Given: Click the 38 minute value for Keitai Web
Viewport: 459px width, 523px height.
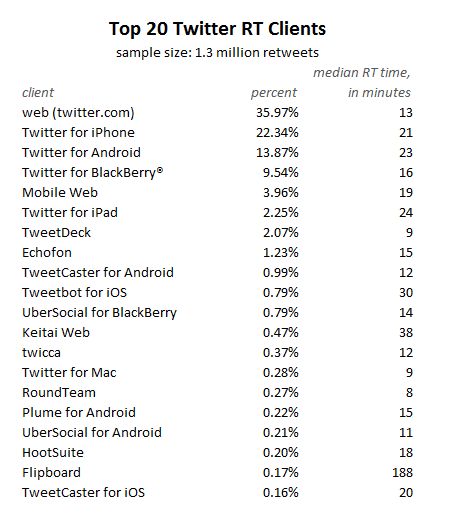Looking at the screenshot, I should click(x=406, y=333).
